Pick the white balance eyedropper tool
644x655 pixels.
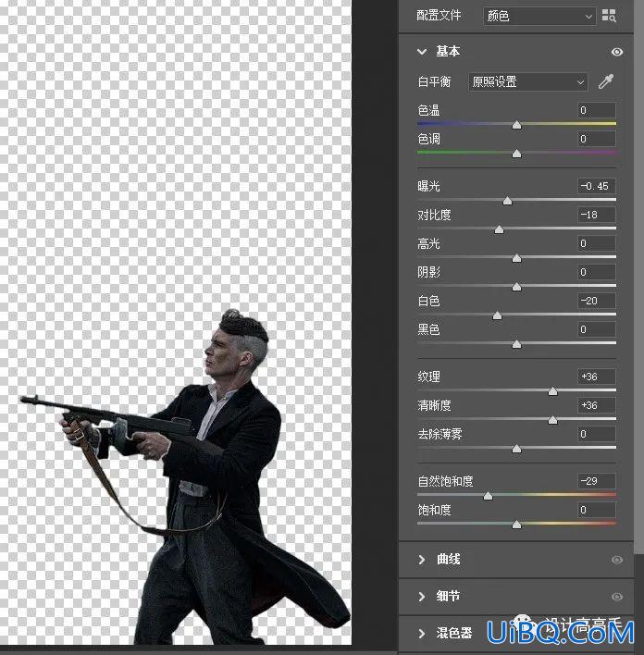click(x=605, y=81)
